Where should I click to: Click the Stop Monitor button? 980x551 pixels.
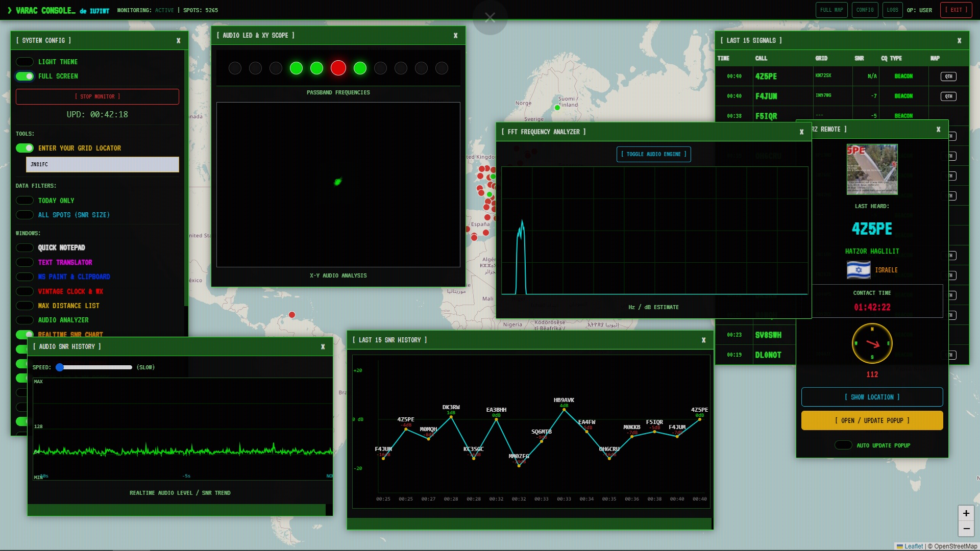pyautogui.click(x=97, y=96)
